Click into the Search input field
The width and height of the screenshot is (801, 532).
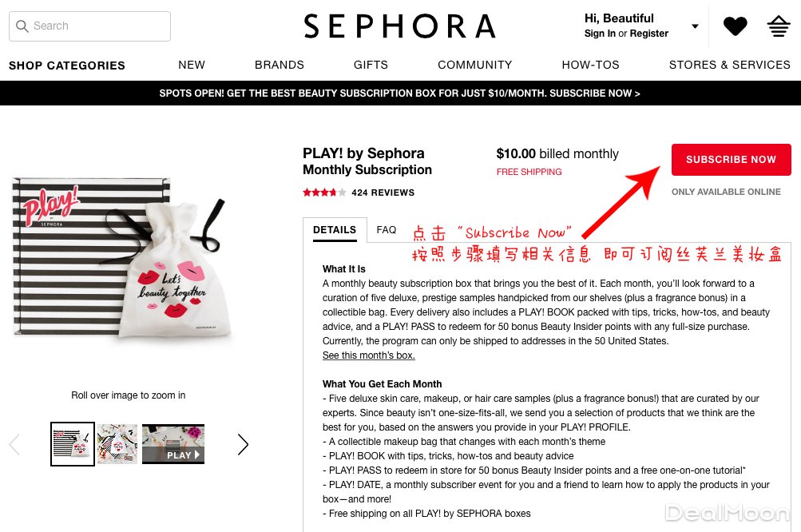(x=90, y=26)
